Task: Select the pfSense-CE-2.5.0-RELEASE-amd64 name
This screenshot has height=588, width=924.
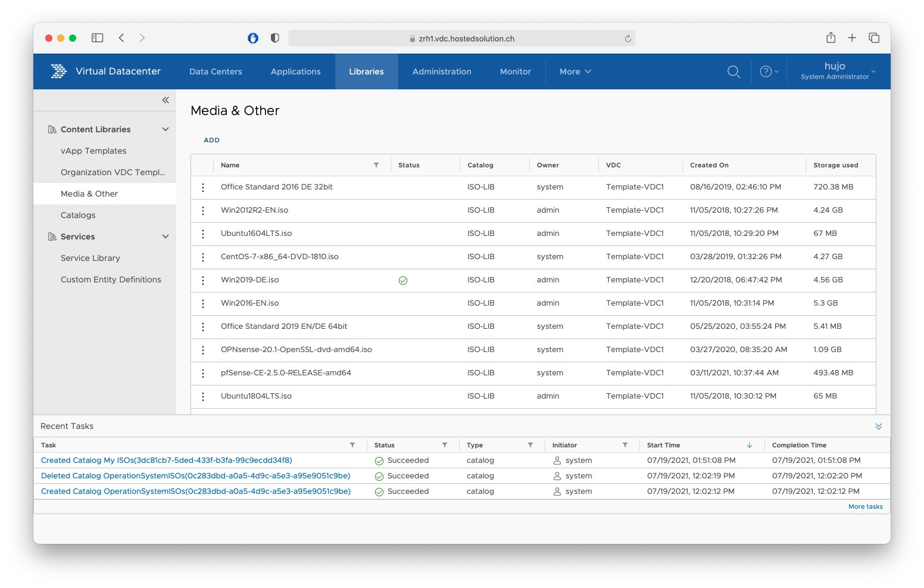Action: [286, 373]
